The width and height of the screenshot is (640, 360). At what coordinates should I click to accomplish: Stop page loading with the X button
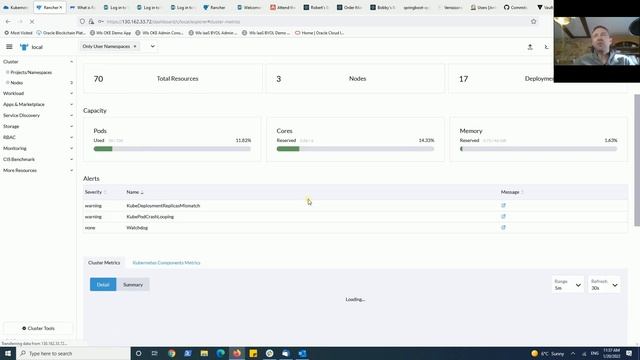click(32, 21)
